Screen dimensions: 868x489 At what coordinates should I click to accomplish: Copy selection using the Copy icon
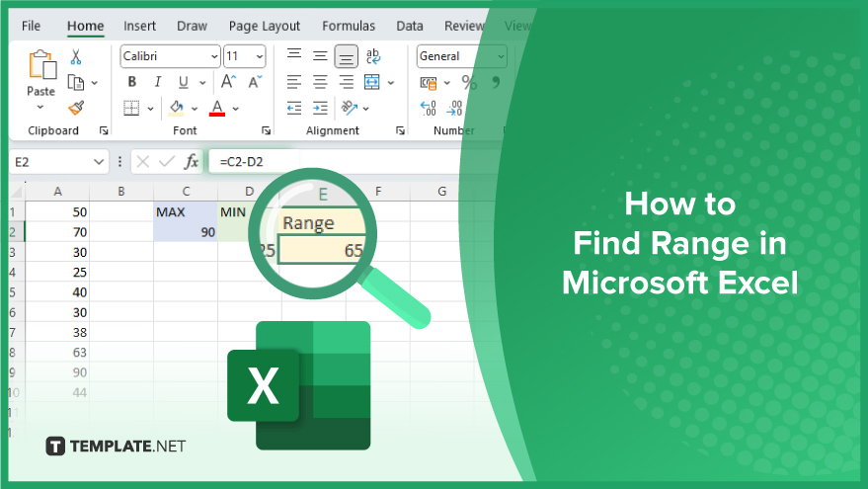pos(76,83)
